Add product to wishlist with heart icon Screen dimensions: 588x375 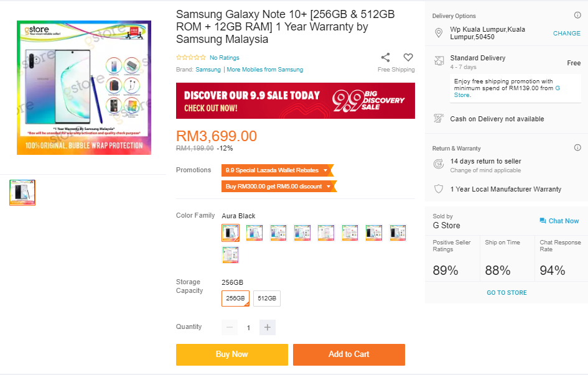pyautogui.click(x=408, y=57)
